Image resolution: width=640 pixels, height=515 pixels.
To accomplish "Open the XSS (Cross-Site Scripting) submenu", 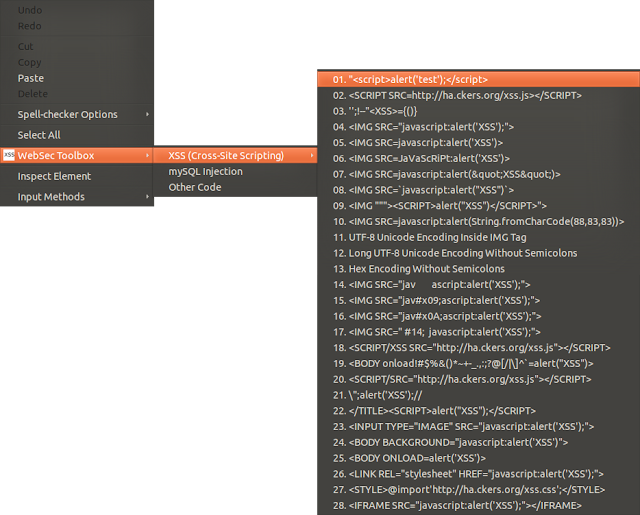I will [236, 155].
